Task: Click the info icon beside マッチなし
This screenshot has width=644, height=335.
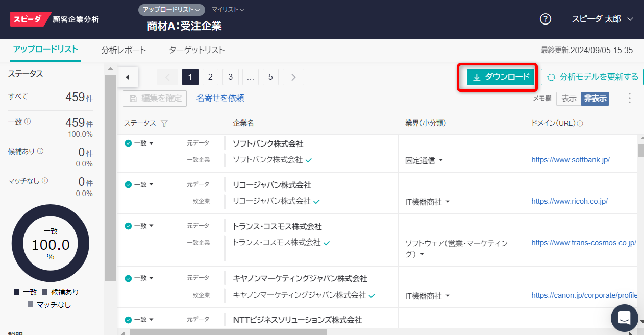Action: (x=45, y=181)
